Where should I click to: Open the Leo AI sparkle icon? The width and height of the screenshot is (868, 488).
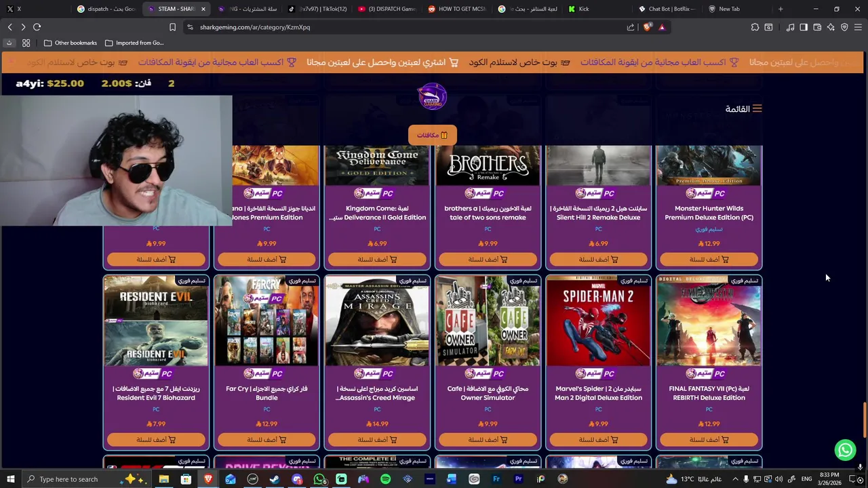[831, 27]
